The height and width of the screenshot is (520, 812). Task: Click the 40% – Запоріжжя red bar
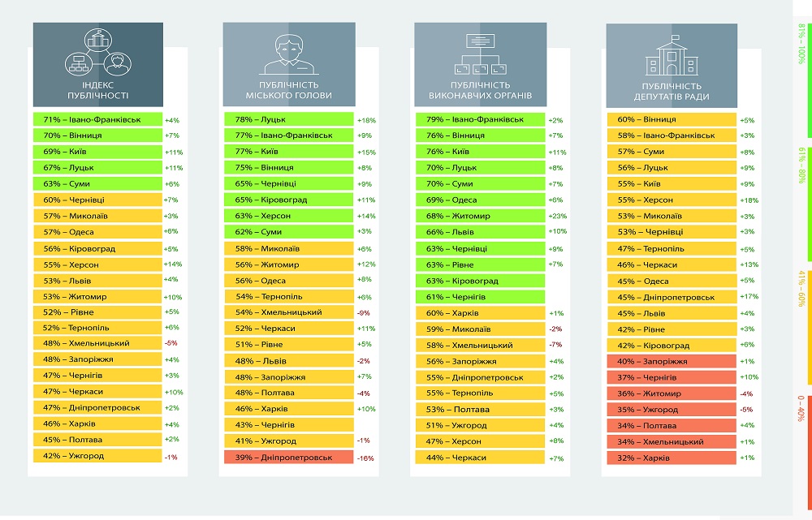point(672,361)
